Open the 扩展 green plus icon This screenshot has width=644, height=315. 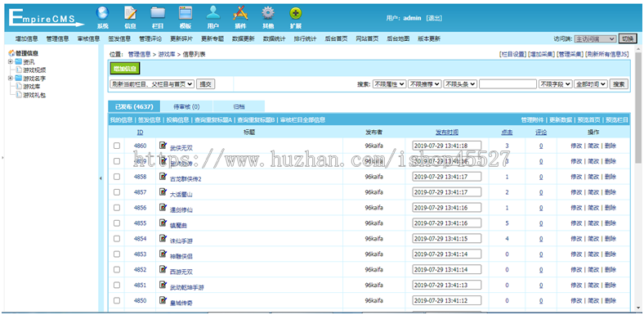pyautogui.click(x=296, y=14)
